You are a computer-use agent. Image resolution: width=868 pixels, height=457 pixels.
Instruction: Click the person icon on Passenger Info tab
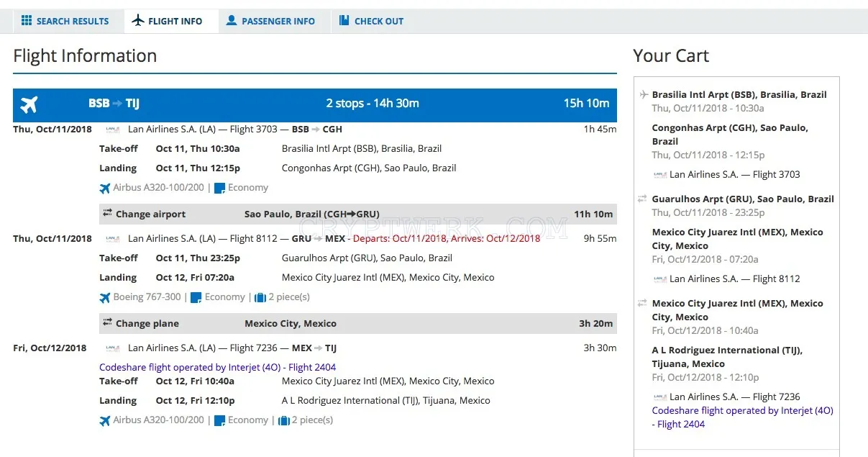232,20
